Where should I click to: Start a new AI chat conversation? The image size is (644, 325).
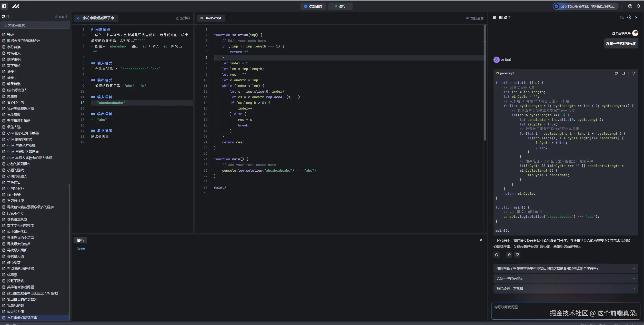pos(622,17)
